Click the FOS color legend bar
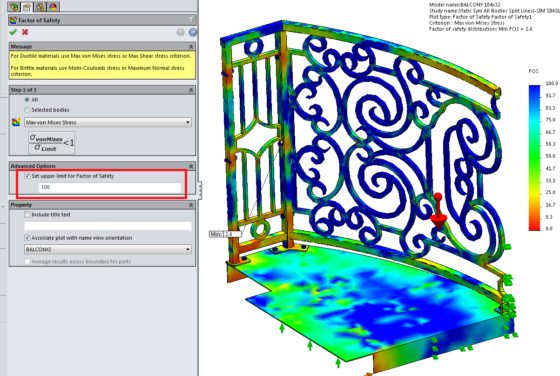The image size is (560, 376). click(535, 157)
